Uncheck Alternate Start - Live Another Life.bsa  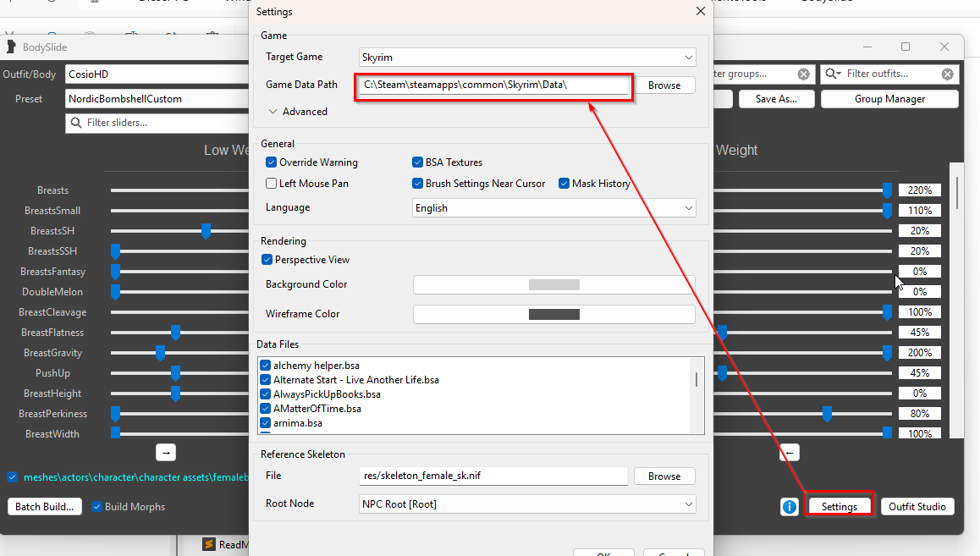(x=265, y=380)
